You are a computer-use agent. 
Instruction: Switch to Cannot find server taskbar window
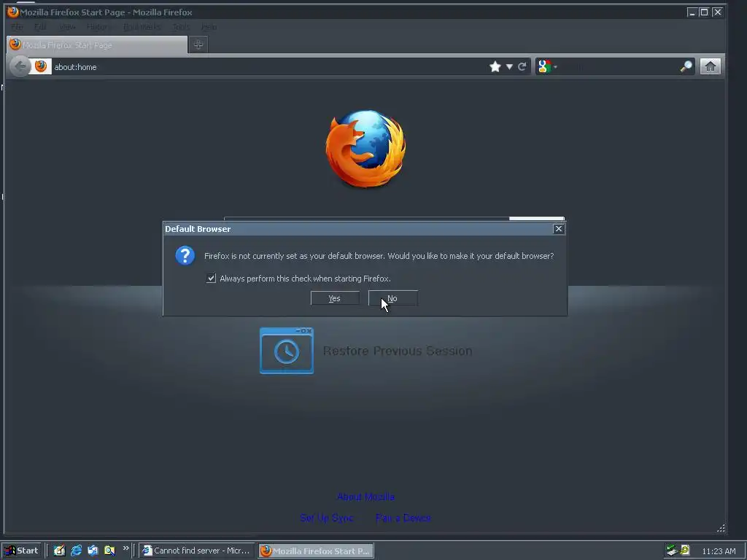point(197,551)
